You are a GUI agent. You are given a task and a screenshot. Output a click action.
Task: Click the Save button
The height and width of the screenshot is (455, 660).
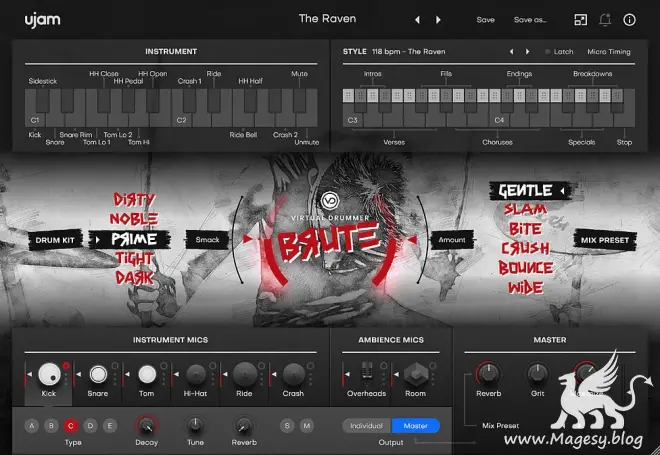(485, 20)
